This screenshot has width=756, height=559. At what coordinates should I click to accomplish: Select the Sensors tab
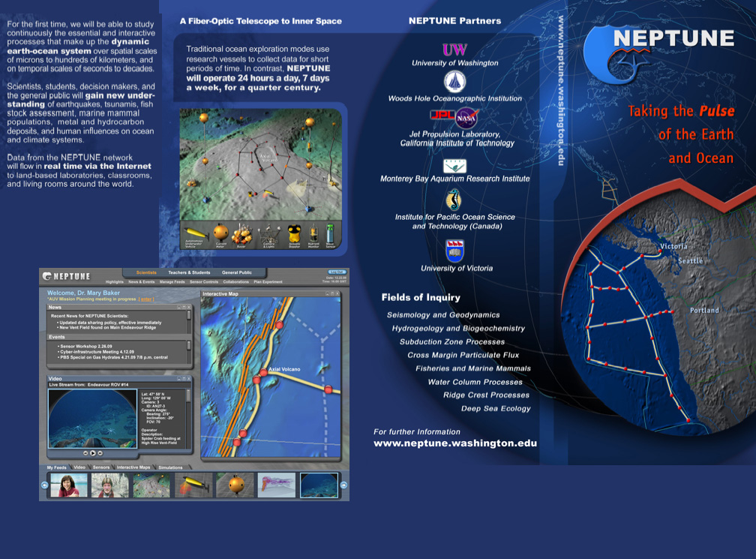101,467
